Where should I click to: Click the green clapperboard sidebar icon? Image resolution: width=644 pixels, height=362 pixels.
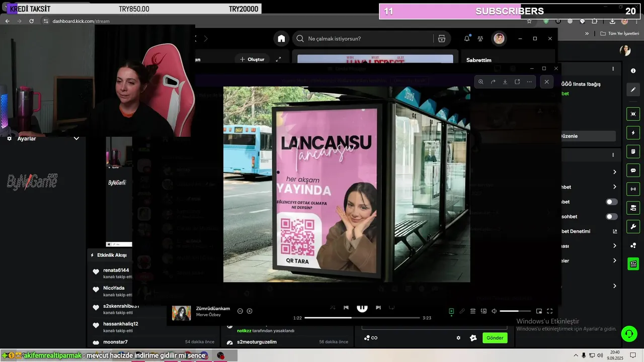[633, 264]
